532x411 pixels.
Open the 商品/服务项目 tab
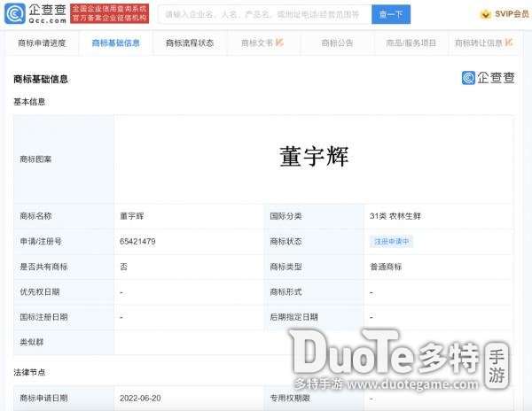[411, 43]
